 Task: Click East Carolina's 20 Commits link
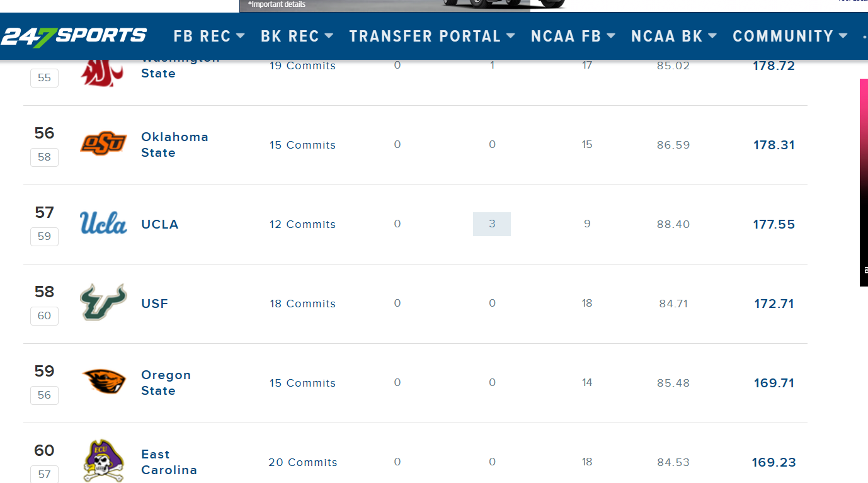303,462
